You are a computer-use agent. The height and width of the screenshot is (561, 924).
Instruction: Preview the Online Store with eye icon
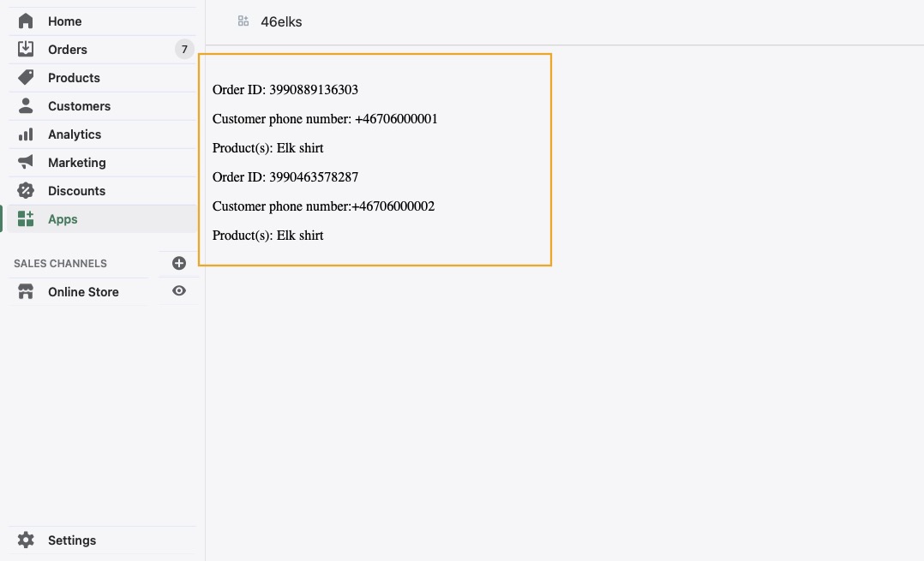pos(179,291)
